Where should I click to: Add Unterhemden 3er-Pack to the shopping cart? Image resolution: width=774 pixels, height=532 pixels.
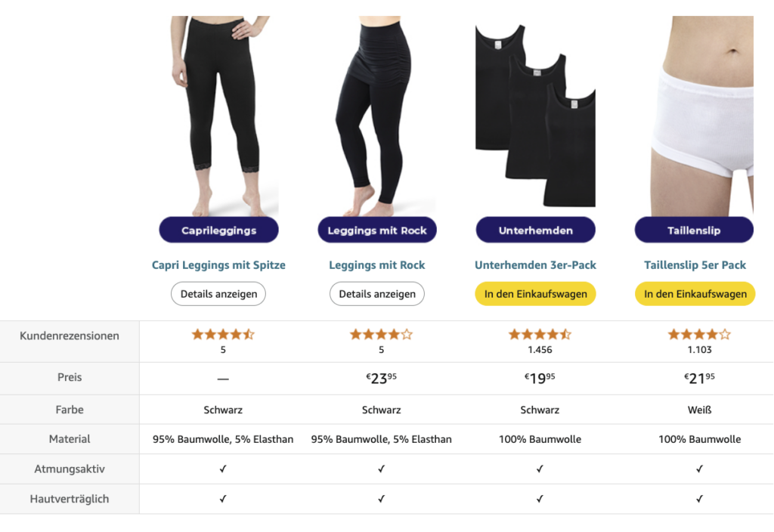(535, 294)
